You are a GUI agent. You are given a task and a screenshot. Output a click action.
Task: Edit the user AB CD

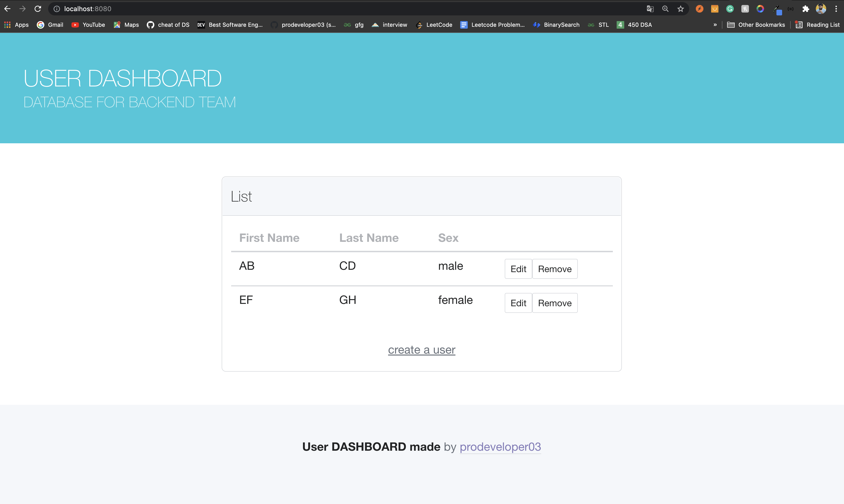518,269
